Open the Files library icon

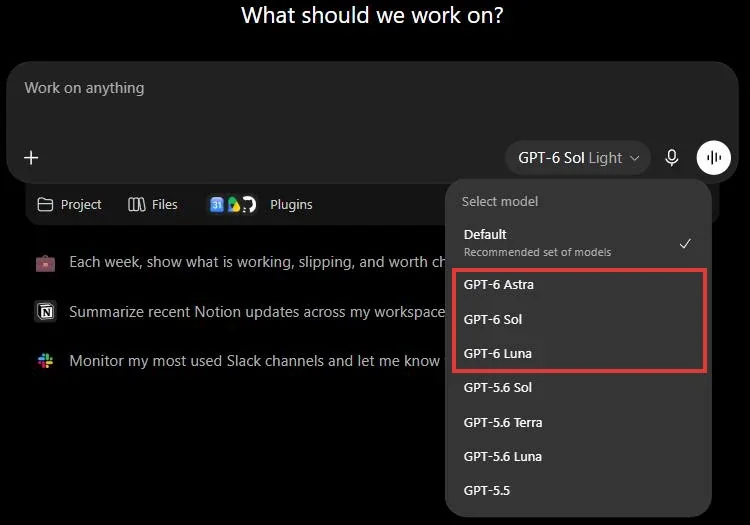click(136, 205)
